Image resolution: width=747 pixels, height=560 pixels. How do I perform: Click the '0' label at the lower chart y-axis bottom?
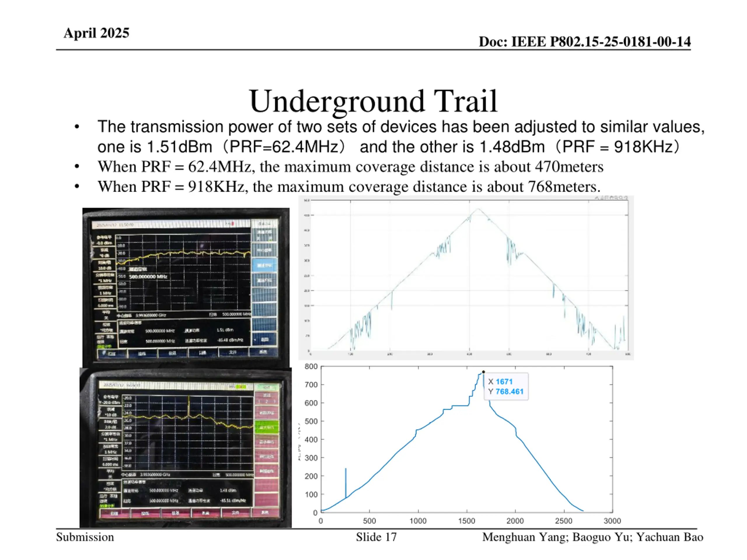click(315, 513)
